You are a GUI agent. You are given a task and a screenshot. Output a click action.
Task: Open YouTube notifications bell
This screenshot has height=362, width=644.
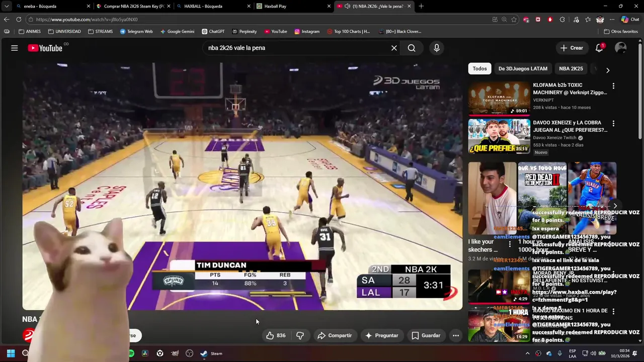click(599, 48)
